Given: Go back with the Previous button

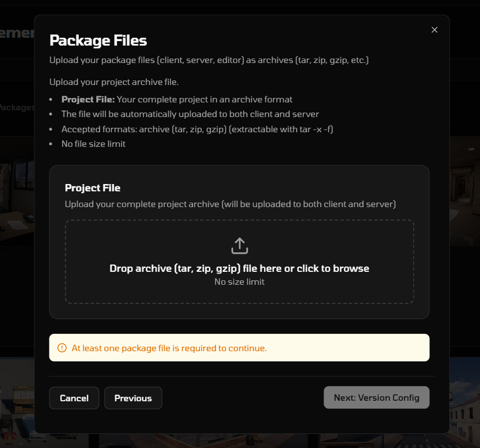Looking at the screenshot, I should point(133,398).
